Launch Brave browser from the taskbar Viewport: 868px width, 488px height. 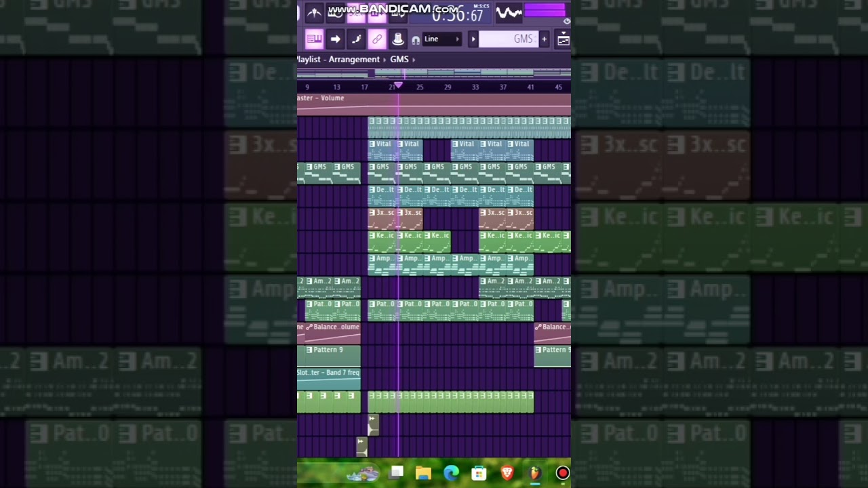pos(507,473)
